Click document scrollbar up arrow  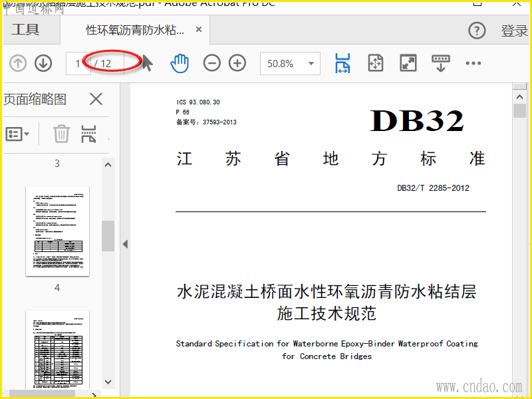click(519, 97)
